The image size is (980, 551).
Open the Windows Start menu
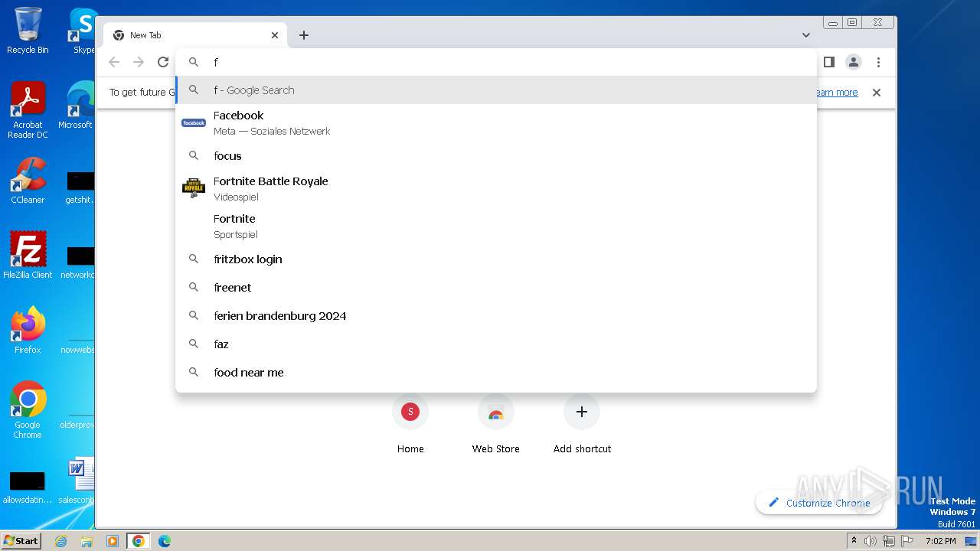coord(21,540)
